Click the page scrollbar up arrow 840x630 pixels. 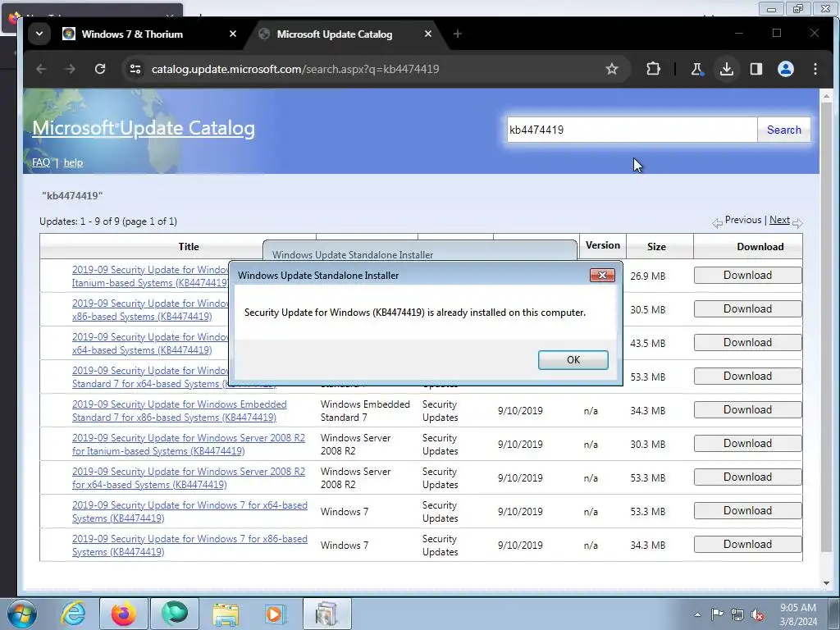point(826,97)
